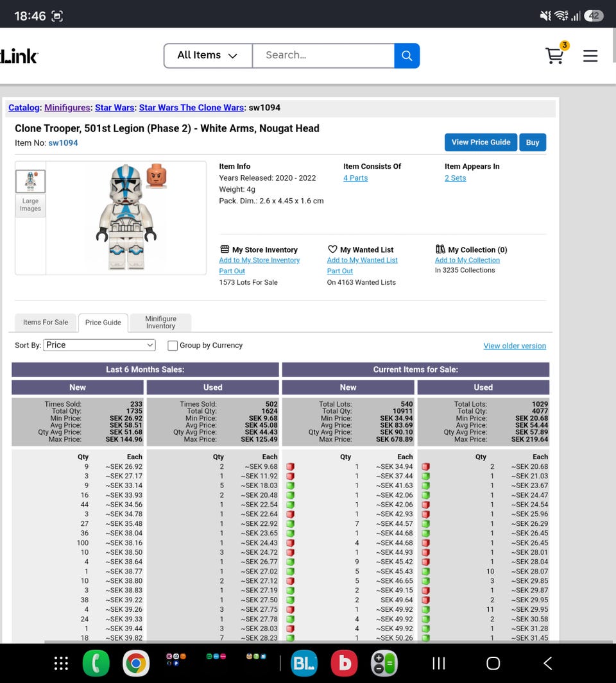616x683 pixels.
Task: Open the Sort By Price dropdown
Action: (99, 345)
